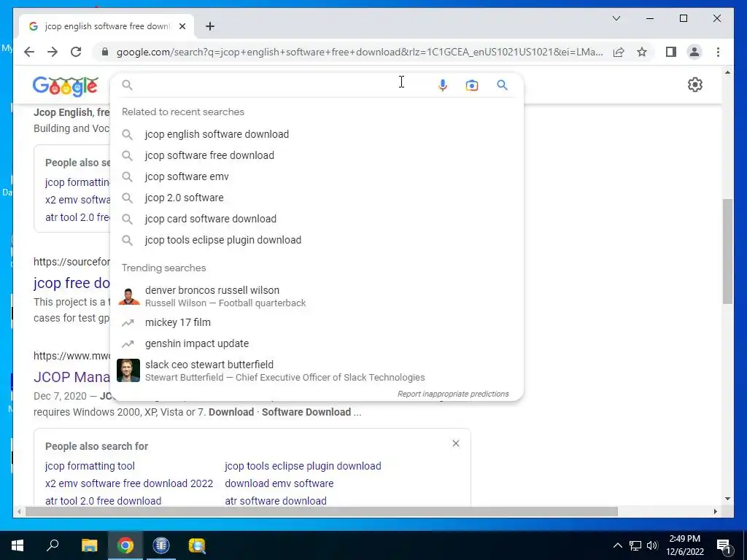Click jcop tools eclipse plugin download related link
The height and width of the screenshot is (560, 747).
[303, 466]
